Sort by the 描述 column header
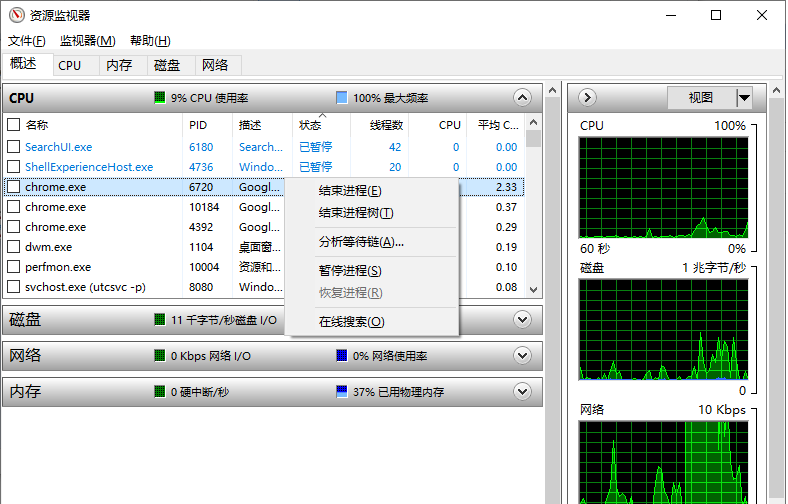Image resolution: width=788 pixels, height=504 pixels. pyautogui.click(x=262, y=125)
